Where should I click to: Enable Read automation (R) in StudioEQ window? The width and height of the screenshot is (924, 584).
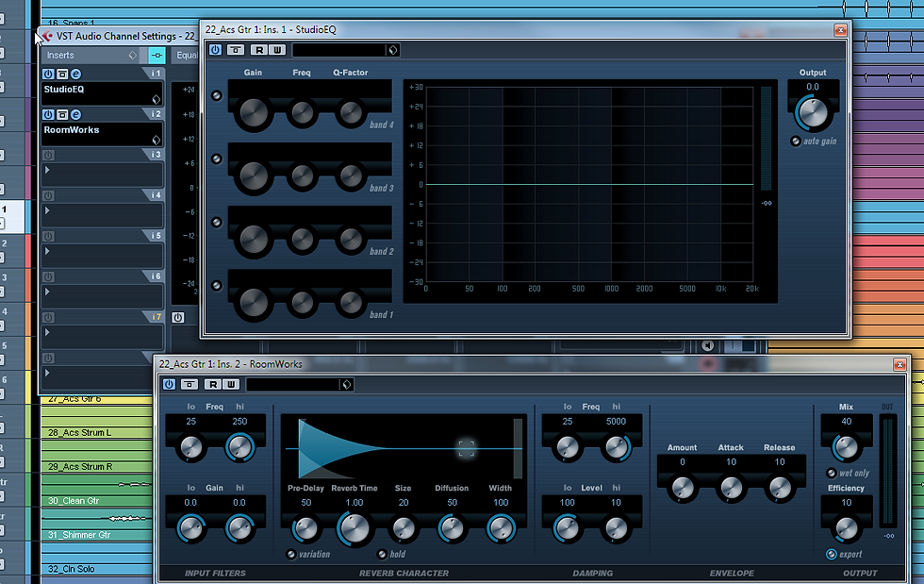click(x=259, y=50)
